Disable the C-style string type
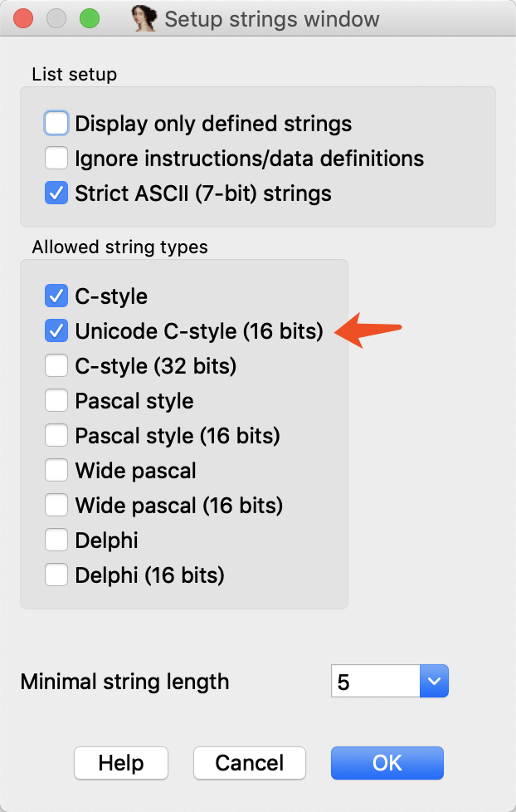The image size is (516, 812). pos(56,296)
